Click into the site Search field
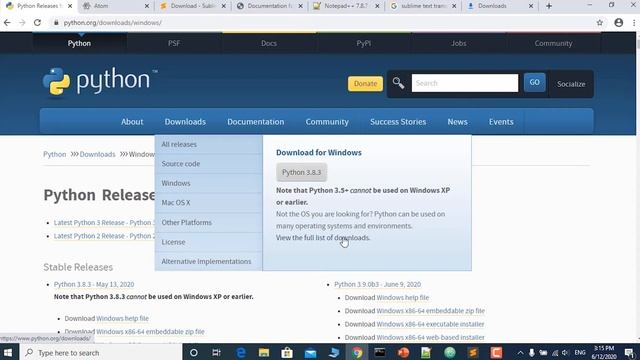 click(465, 83)
